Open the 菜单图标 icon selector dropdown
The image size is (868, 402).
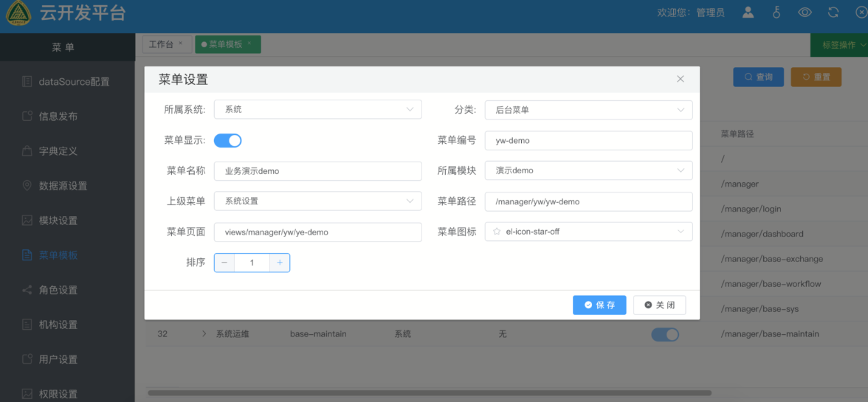point(588,232)
